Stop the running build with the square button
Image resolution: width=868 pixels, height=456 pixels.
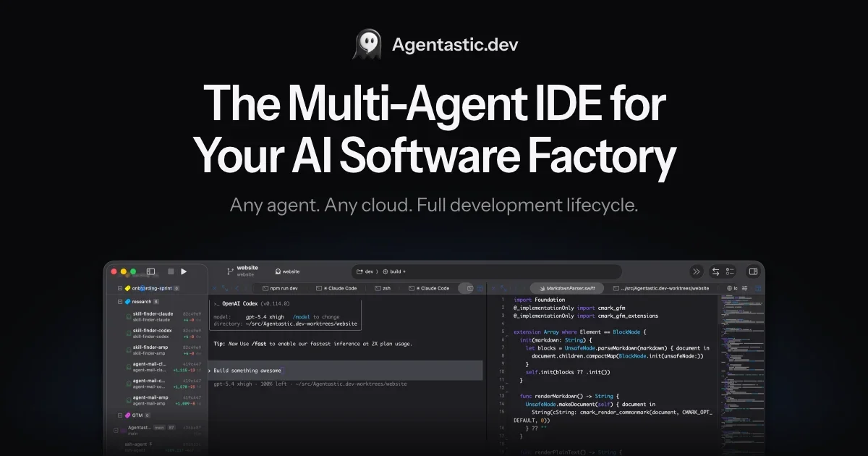171,271
